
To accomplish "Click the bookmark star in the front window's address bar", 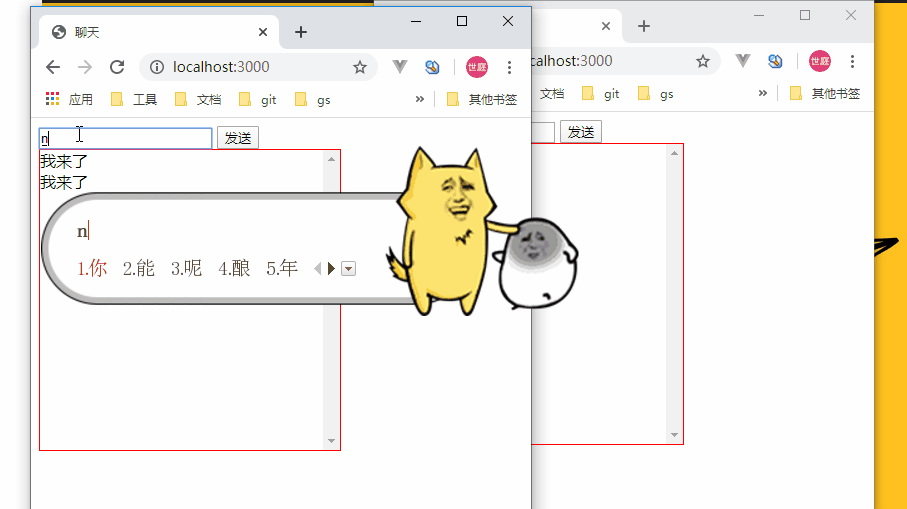I will 360,67.
